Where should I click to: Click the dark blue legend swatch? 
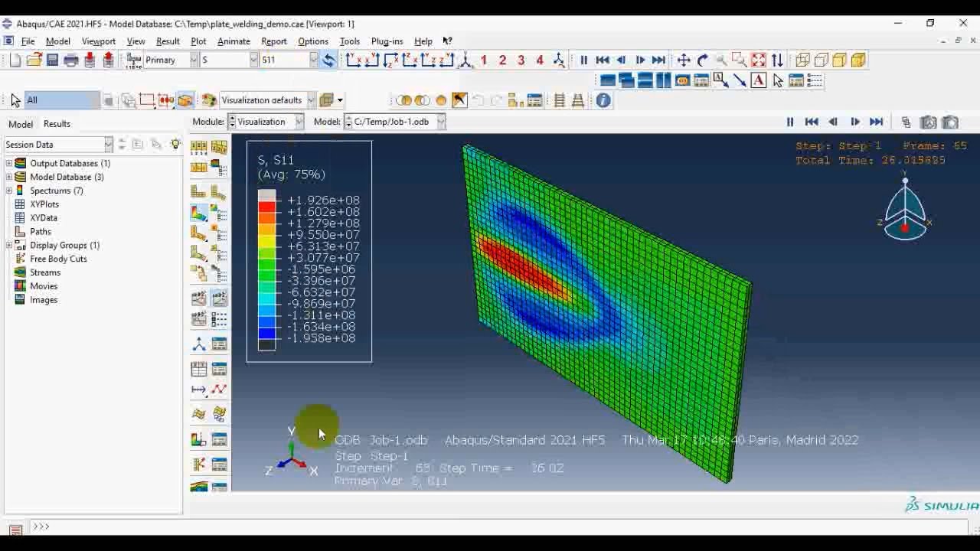266,333
